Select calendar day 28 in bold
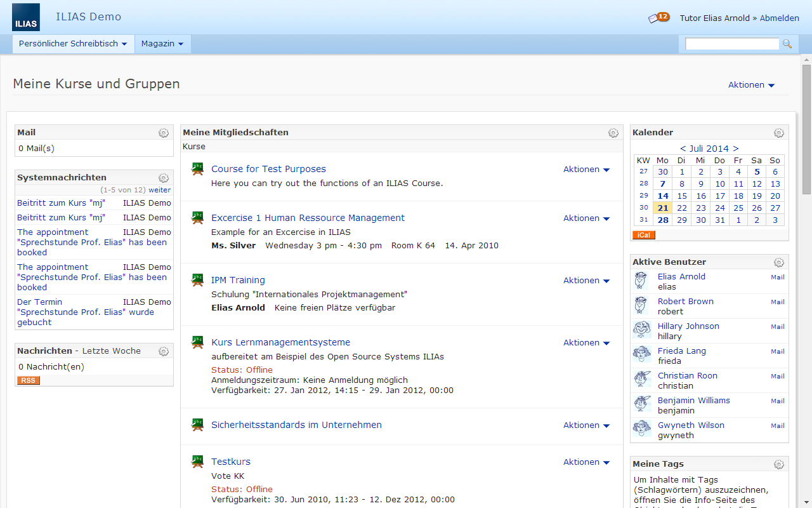The width and height of the screenshot is (812, 508). (663, 220)
